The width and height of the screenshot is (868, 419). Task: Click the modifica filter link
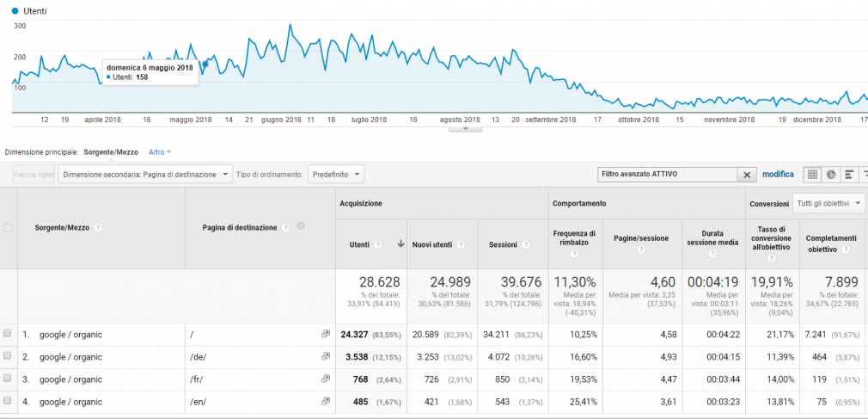click(778, 175)
